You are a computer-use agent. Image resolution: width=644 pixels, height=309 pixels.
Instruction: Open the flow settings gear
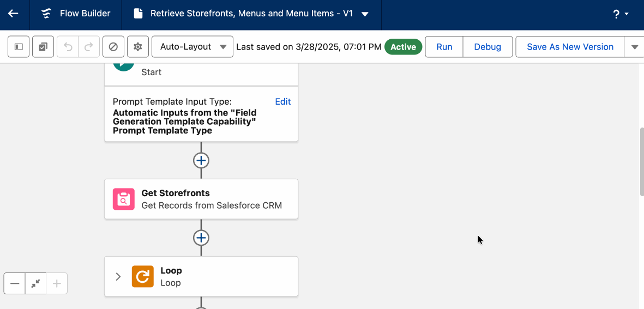(x=138, y=47)
